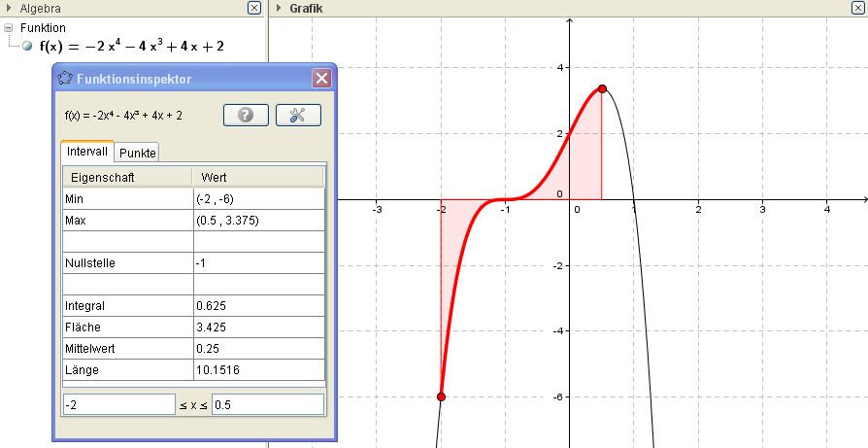
Task: Click the Eigenschaft column header
Action: pyautogui.click(x=127, y=177)
